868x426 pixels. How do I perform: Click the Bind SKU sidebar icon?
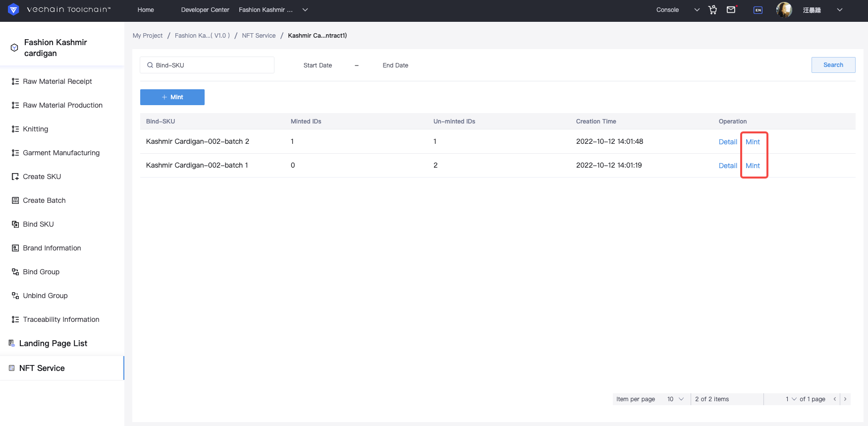click(15, 224)
